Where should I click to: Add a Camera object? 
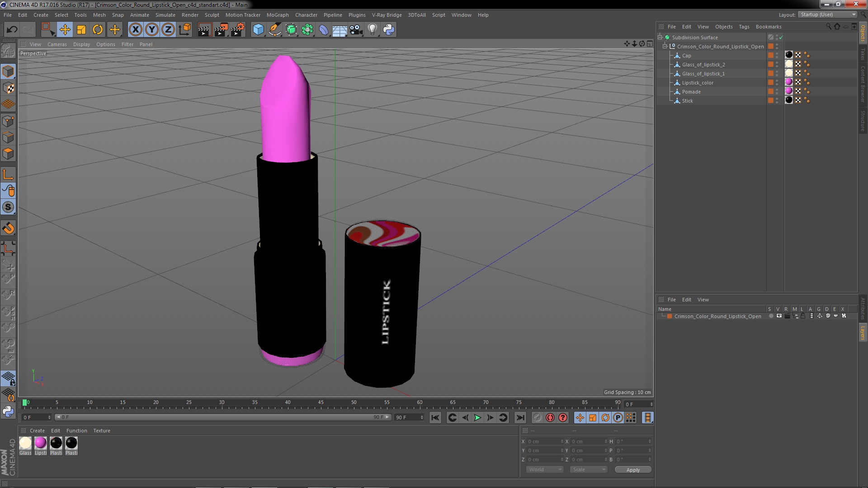356,30
